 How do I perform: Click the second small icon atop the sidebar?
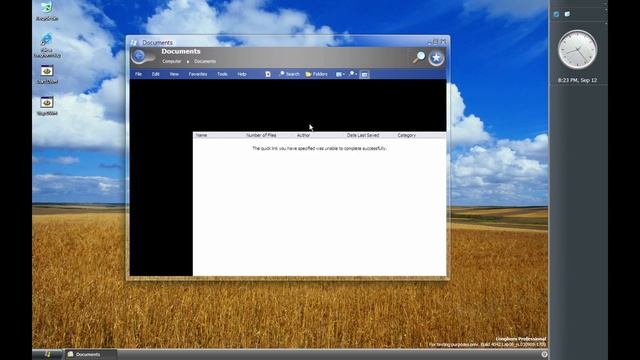[567, 14]
